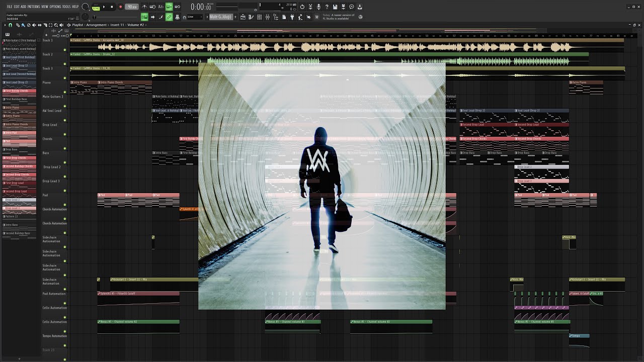The height and width of the screenshot is (362, 644).
Task: Select the Playlist paint brush tool
Action: [23, 25]
